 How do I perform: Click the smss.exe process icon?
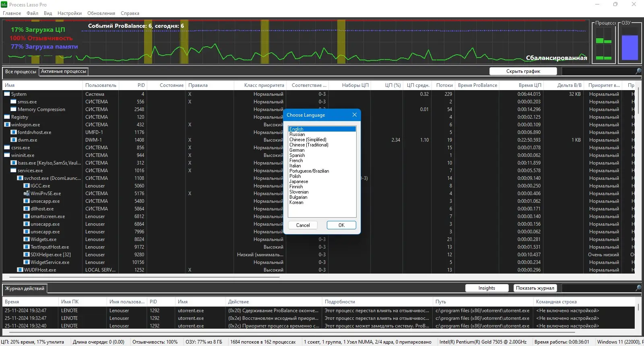click(13, 102)
